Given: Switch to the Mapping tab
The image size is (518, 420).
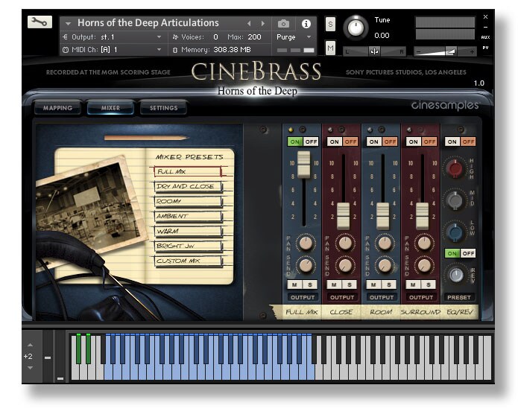Looking at the screenshot, I should (57, 108).
